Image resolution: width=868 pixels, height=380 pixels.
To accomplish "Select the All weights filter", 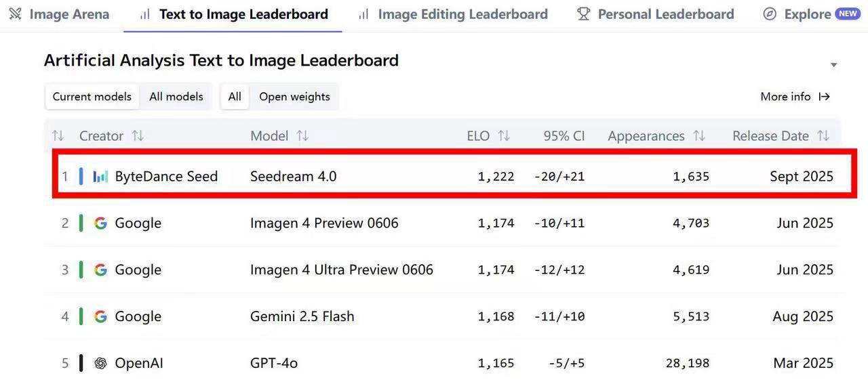I will [x=235, y=96].
